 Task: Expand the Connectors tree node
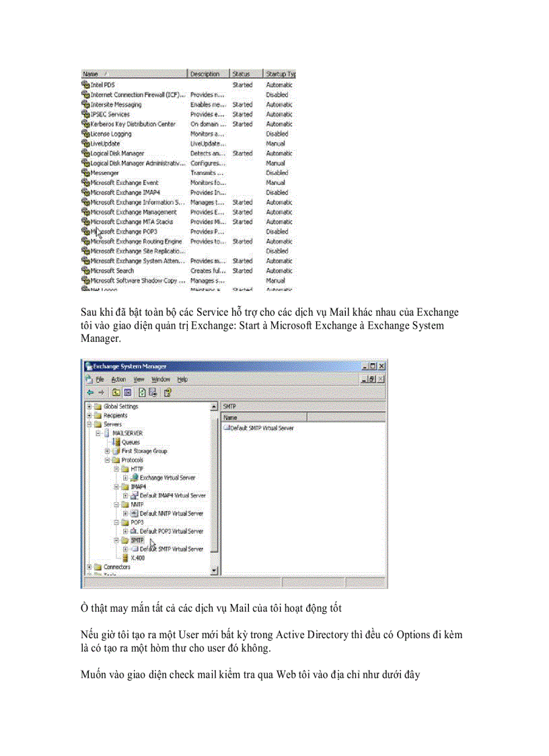point(89,566)
